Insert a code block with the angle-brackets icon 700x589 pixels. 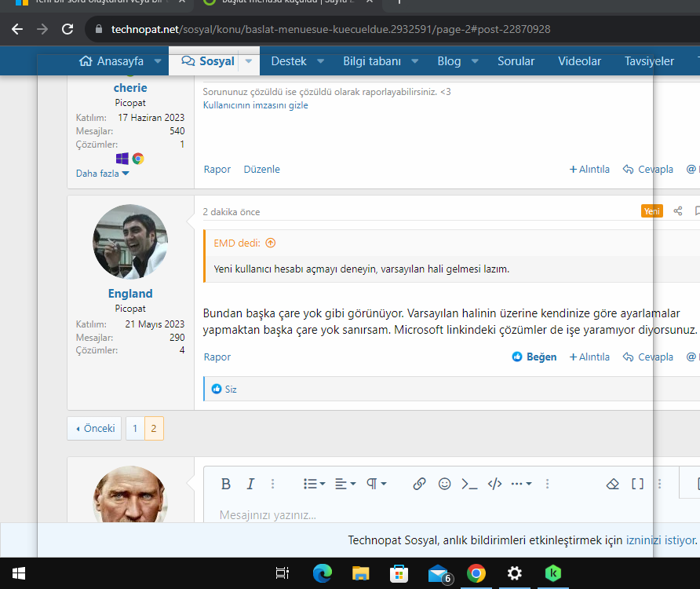tap(494, 484)
